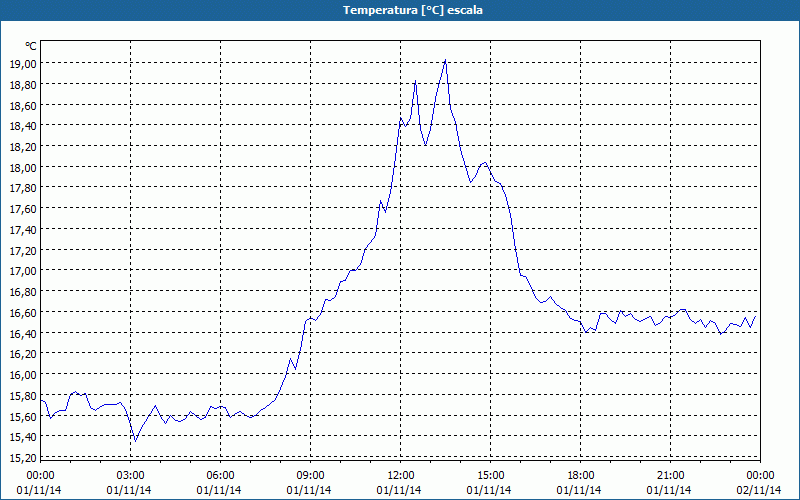Click the 06:00 time axis label
Viewport: 800px width, 500px height.
tap(220, 476)
